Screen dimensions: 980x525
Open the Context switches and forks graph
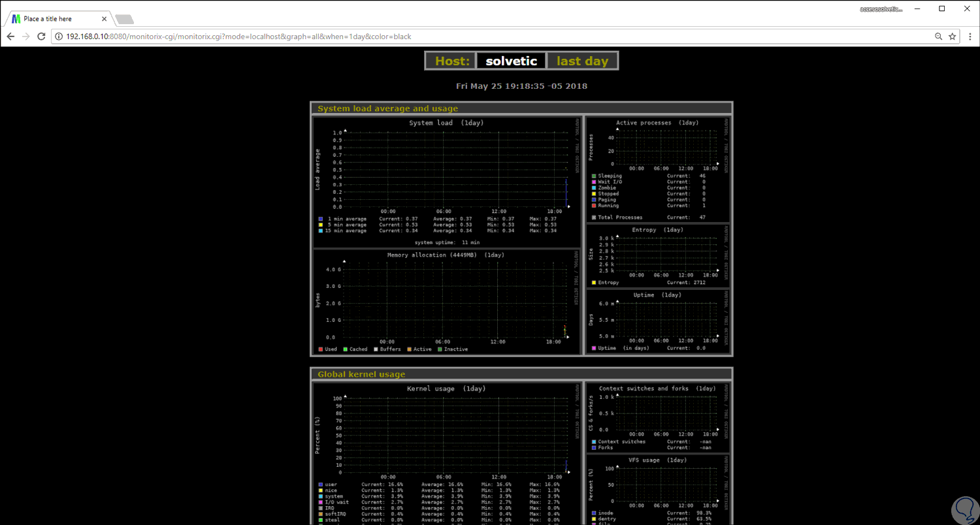658,417
